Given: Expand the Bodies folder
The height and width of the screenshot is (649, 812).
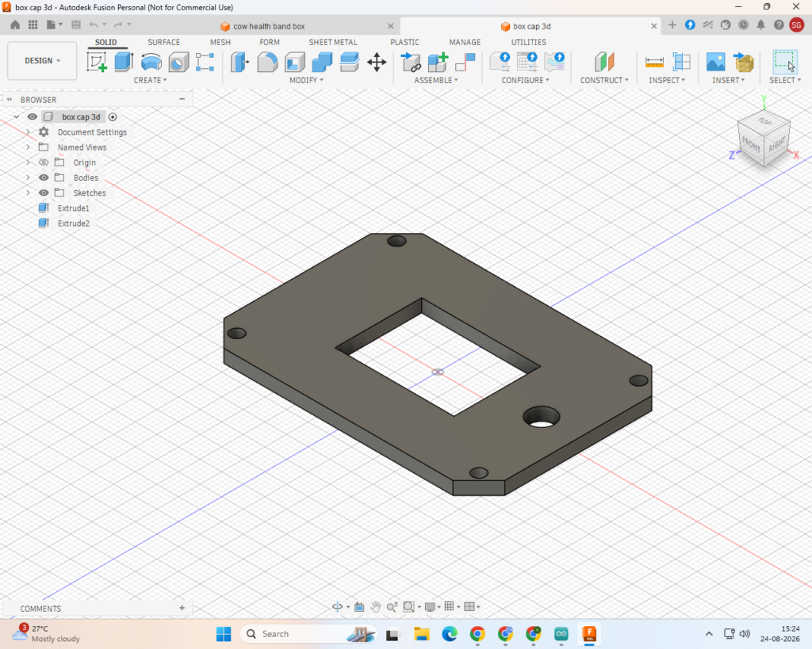Looking at the screenshot, I should click(x=28, y=178).
